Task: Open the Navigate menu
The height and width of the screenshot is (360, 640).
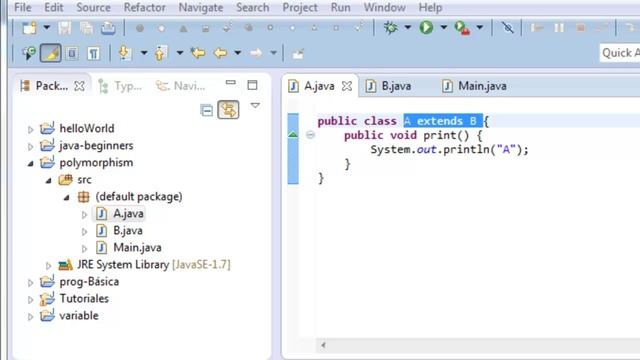Action: click(201, 7)
